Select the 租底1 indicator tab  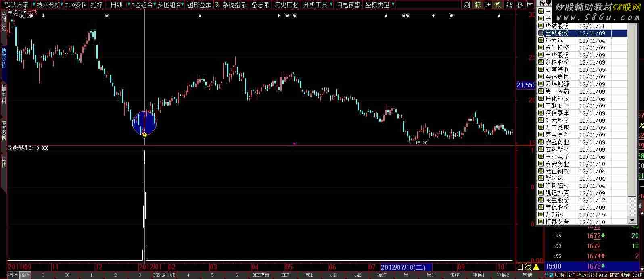[479, 275]
